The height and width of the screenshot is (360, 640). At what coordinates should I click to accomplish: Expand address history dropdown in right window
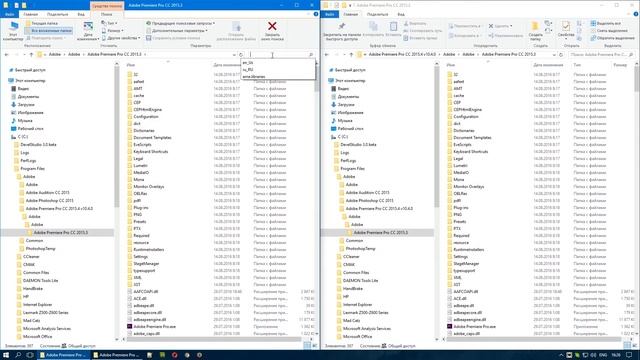coord(554,55)
